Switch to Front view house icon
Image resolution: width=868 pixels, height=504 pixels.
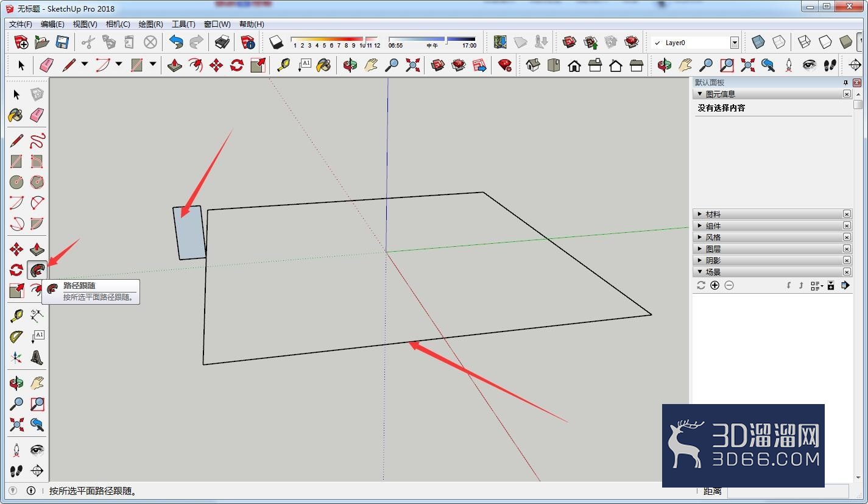(574, 65)
